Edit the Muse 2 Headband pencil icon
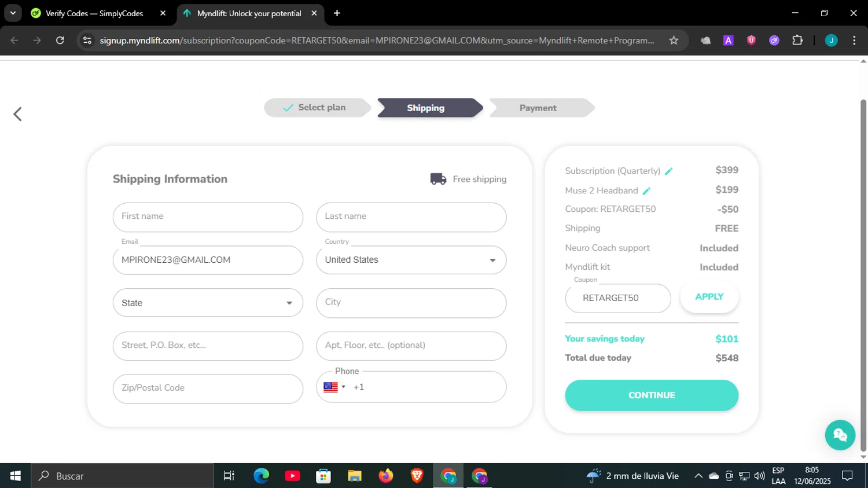 [x=646, y=190]
